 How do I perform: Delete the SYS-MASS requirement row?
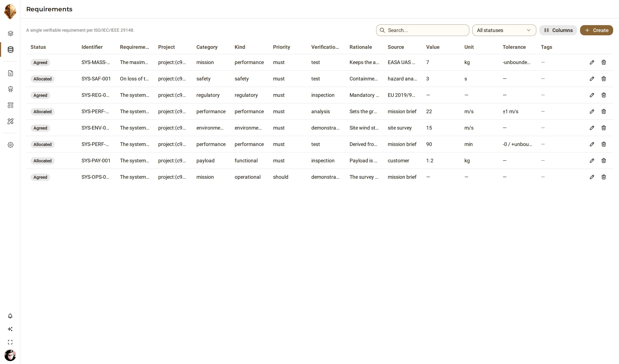click(604, 62)
